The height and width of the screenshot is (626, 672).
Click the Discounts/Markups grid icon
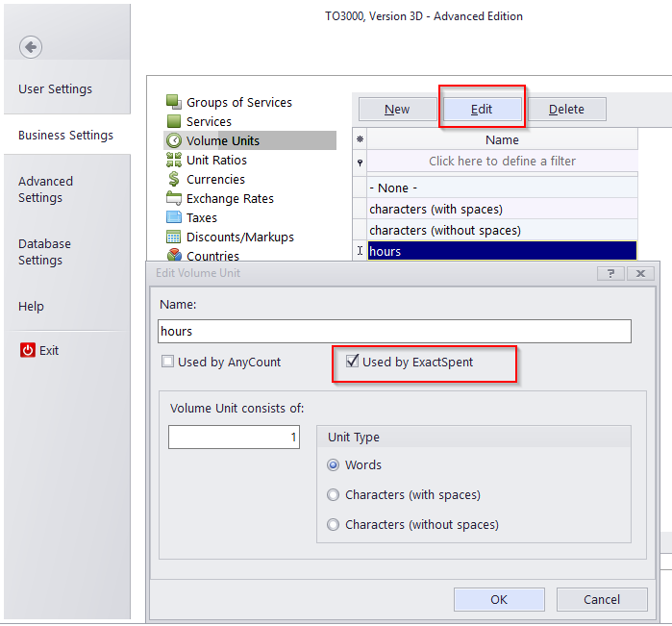(x=174, y=237)
